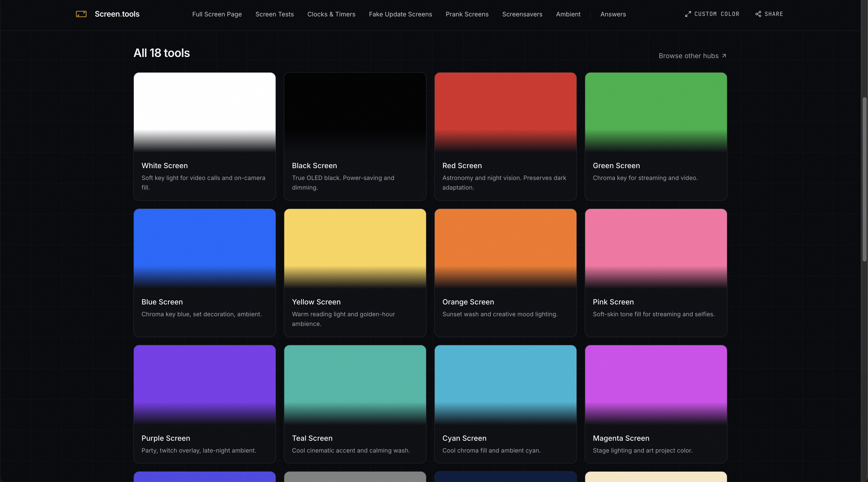Open Prank Screens navigation item

click(467, 14)
